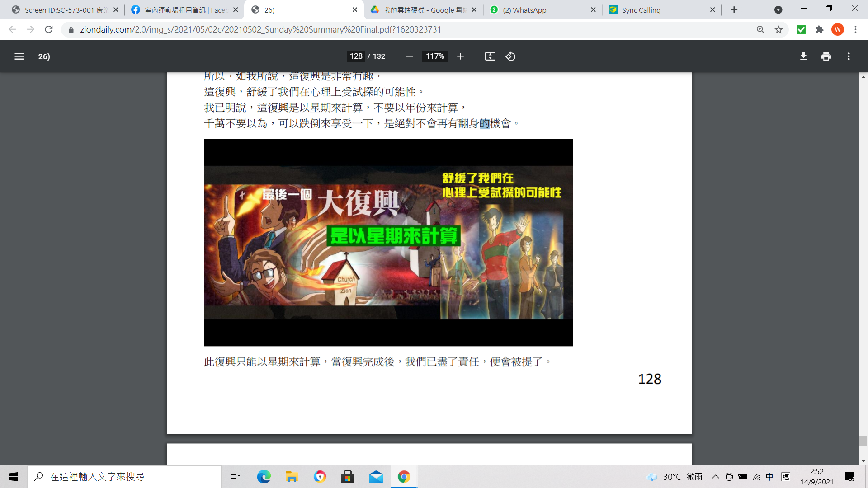Click the Wi-Fi network tray icon
Image resolution: width=868 pixels, height=488 pixels.
756,477
